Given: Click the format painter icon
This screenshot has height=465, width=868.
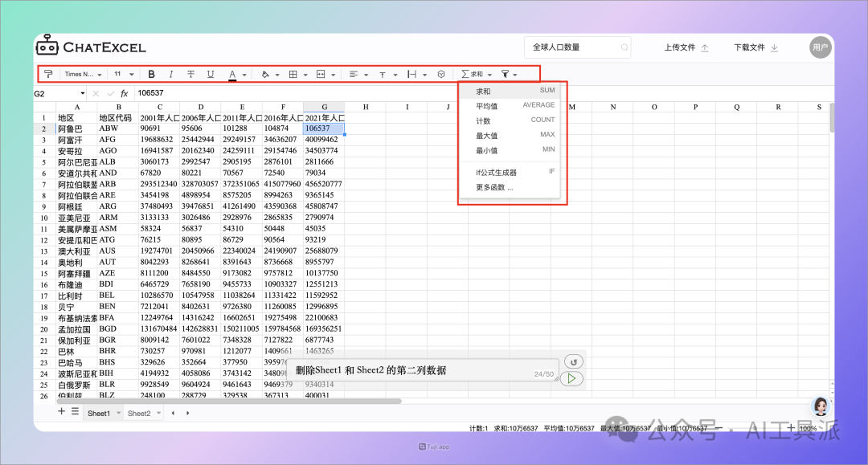Looking at the screenshot, I should point(48,74).
